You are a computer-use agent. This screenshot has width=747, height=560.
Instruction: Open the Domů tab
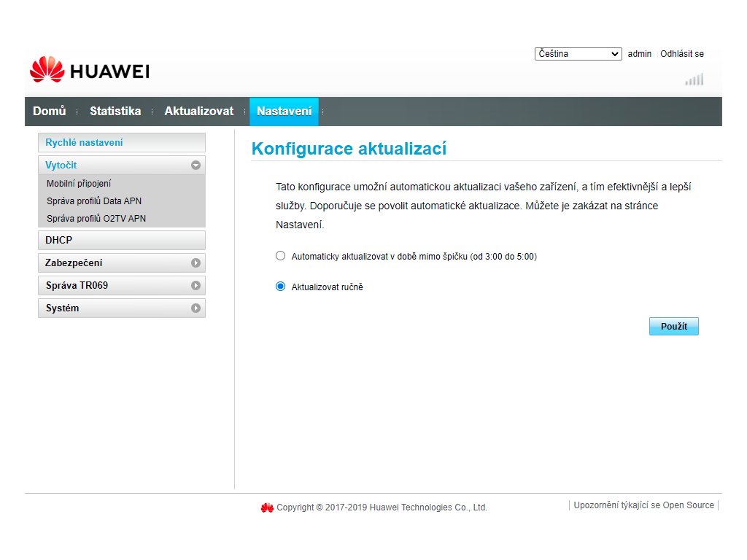click(x=50, y=112)
